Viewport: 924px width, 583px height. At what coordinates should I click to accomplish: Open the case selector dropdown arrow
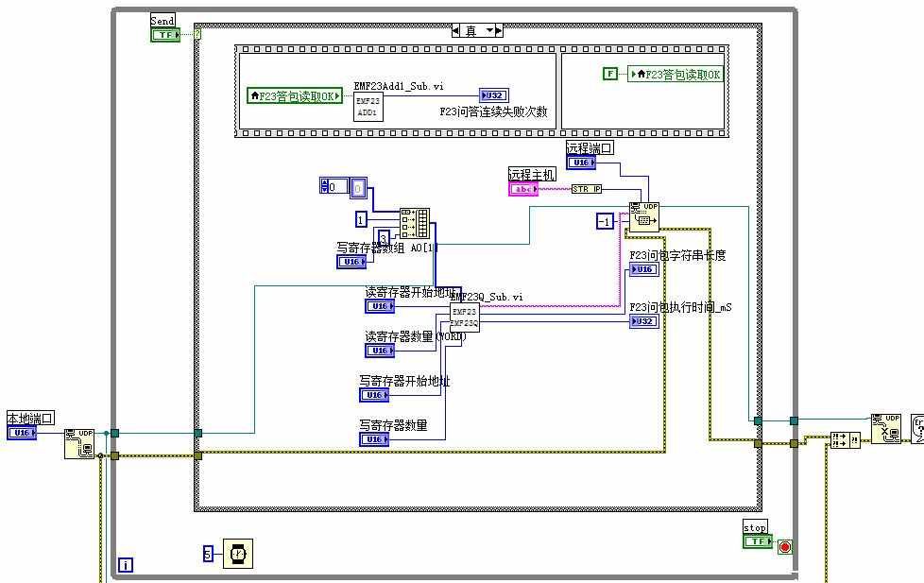(489, 30)
